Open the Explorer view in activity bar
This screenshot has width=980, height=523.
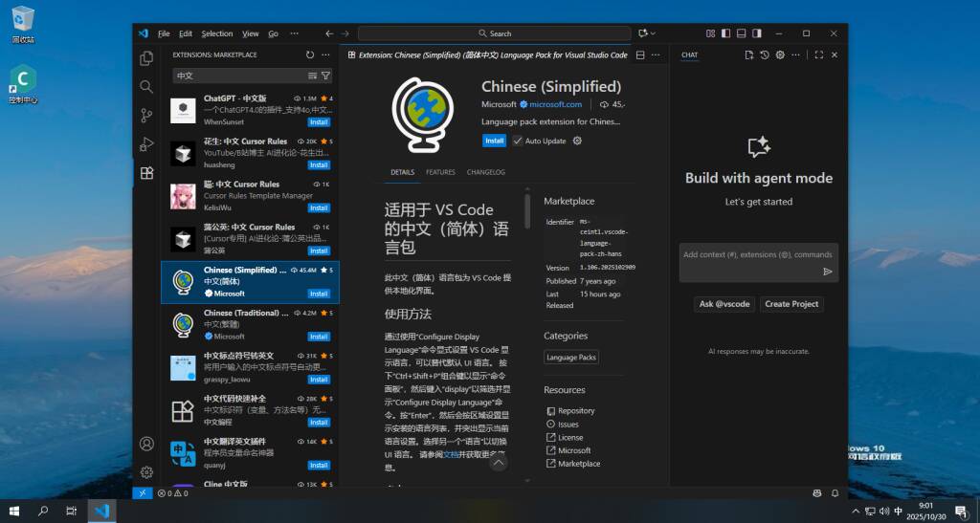click(146, 58)
